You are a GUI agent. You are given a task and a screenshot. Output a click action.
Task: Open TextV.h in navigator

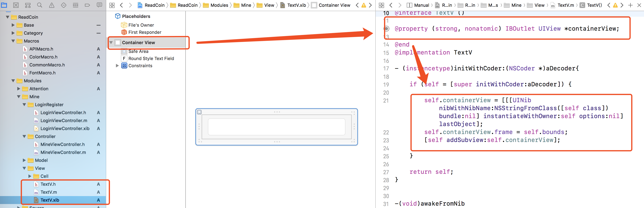[x=48, y=184]
